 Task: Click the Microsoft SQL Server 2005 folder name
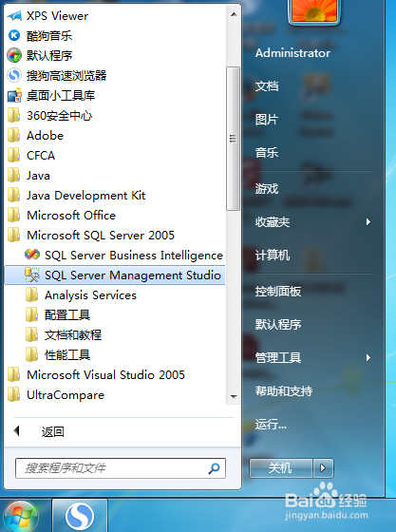[x=101, y=236]
